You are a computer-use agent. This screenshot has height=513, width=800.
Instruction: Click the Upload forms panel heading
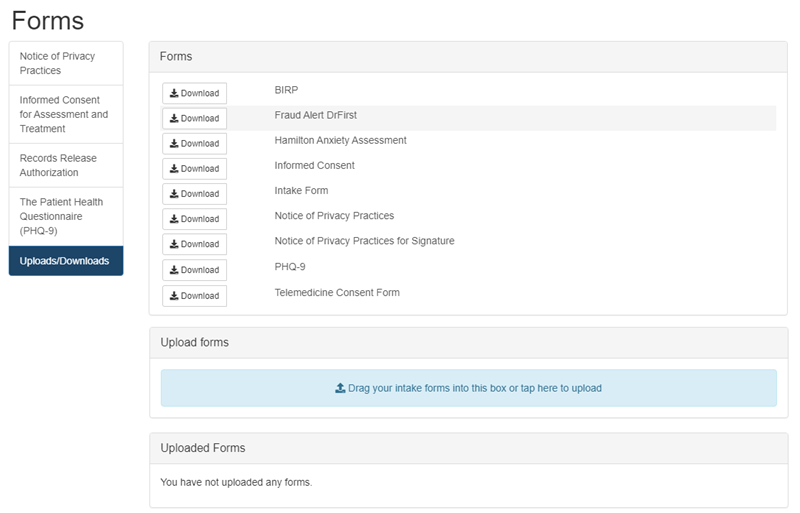(194, 342)
